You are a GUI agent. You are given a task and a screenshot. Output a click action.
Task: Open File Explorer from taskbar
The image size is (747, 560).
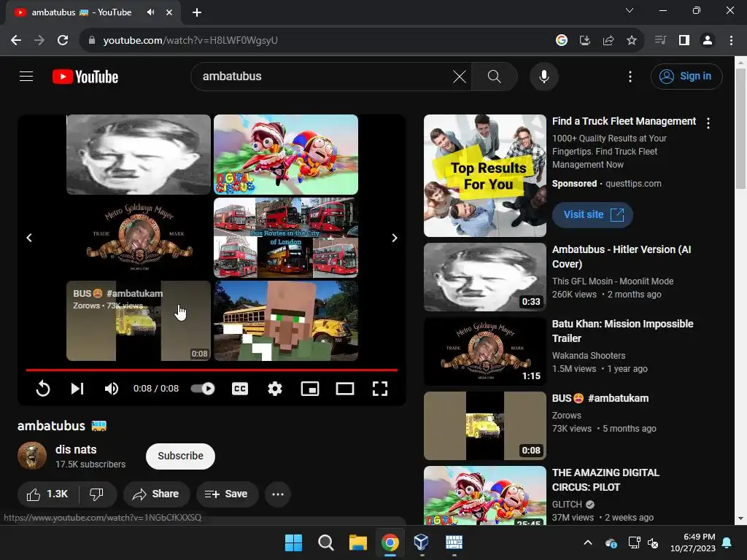click(x=357, y=542)
